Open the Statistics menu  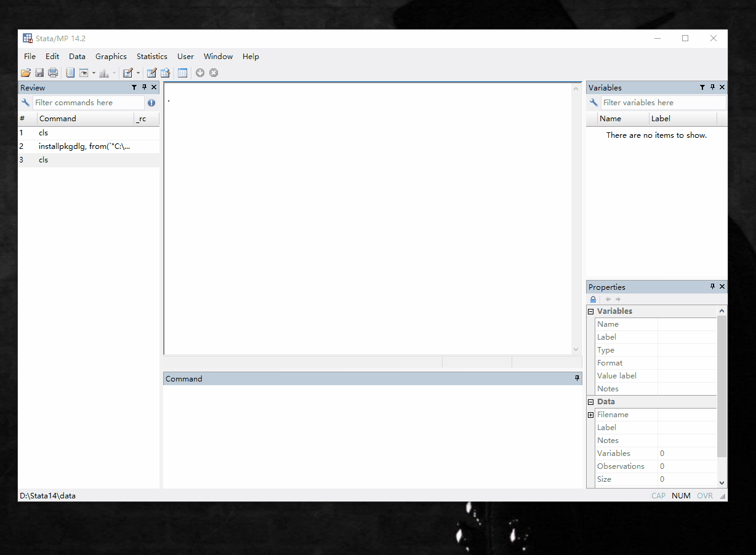click(x=151, y=56)
